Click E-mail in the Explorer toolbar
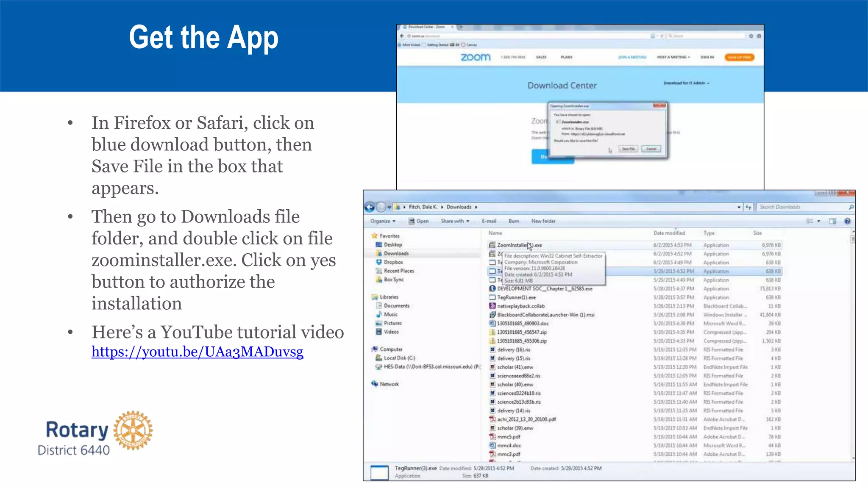Screen dimensions: 868x488 click(x=489, y=221)
